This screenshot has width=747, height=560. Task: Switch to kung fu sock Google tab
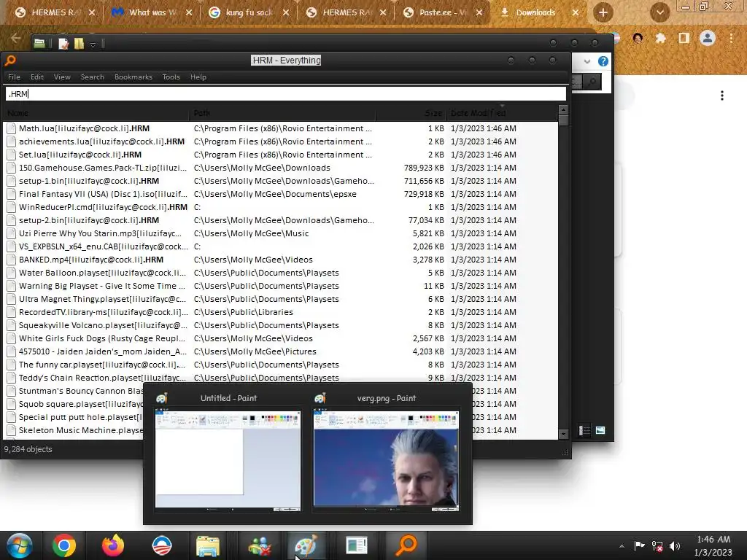[249, 12]
